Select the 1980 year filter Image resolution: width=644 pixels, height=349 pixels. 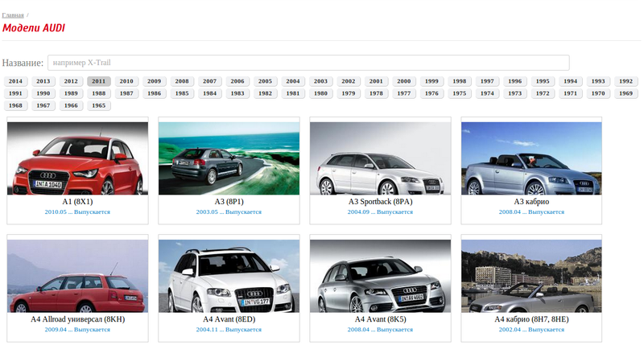[x=320, y=93]
